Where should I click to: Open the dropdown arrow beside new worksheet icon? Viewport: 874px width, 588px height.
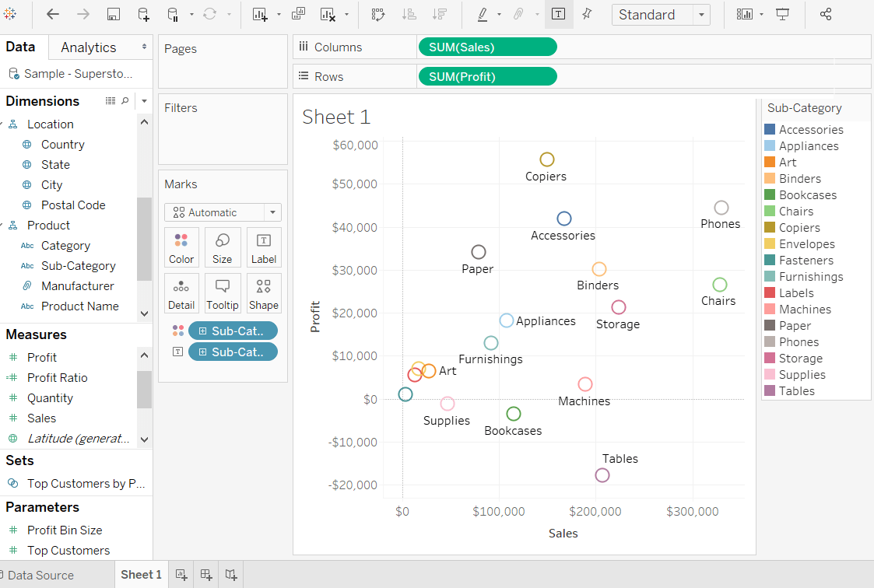point(279,15)
